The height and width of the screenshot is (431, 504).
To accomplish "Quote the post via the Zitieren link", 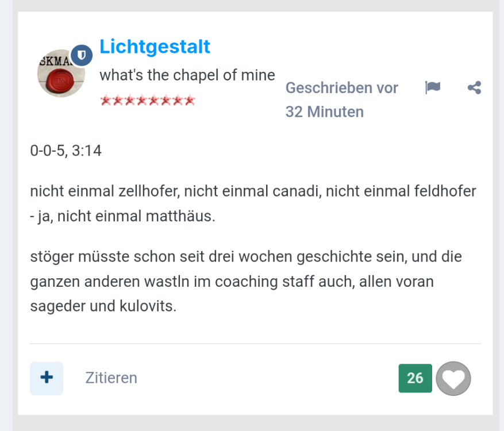I will click(x=110, y=378).
